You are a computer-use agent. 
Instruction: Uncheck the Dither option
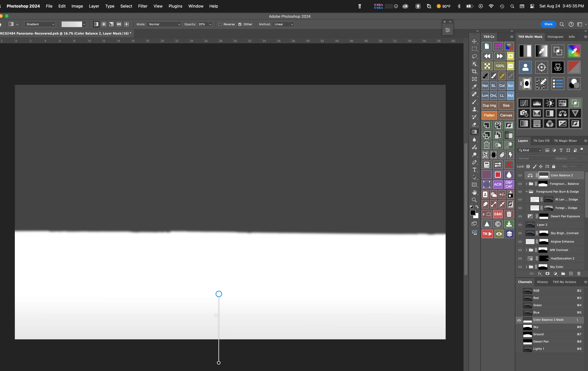click(x=240, y=24)
